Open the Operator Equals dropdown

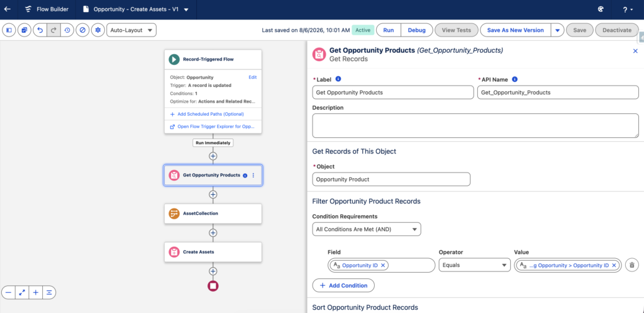[x=474, y=265]
